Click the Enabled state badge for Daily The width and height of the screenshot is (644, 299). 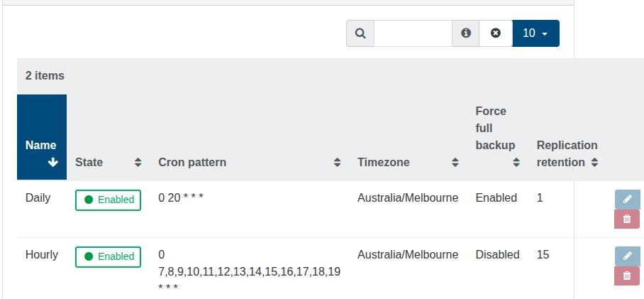tap(109, 200)
